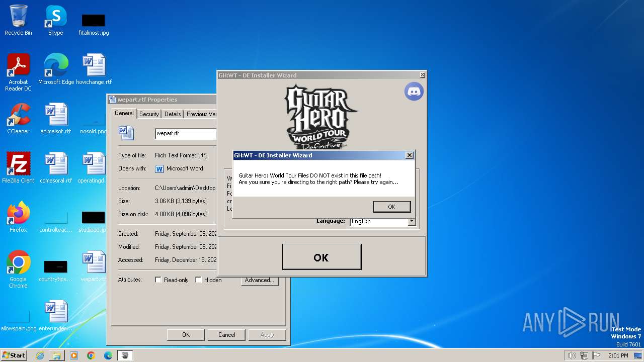Click the Chrome taskbar icon
Image resolution: width=644 pixels, height=362 pixels.
tap(91, 355)
